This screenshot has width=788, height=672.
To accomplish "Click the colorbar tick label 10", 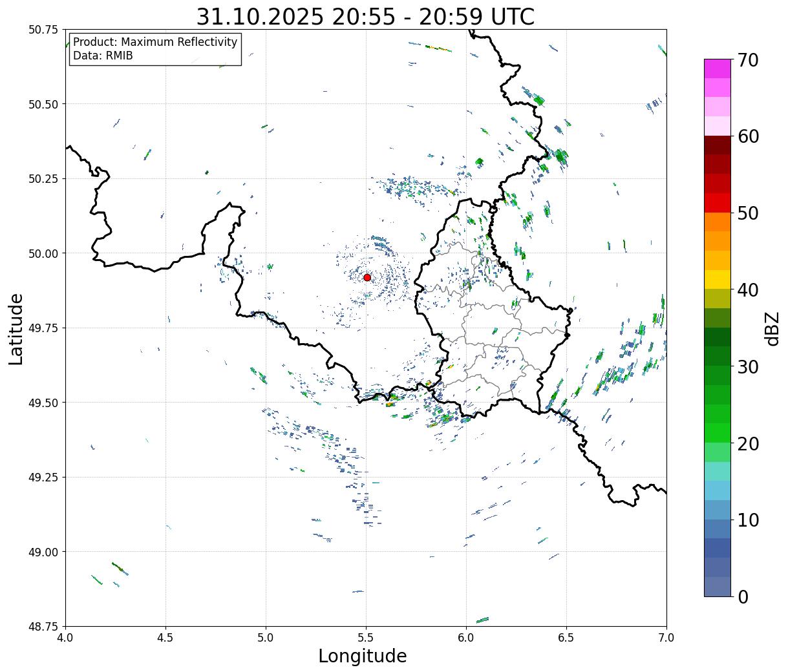I will (747, 520).
